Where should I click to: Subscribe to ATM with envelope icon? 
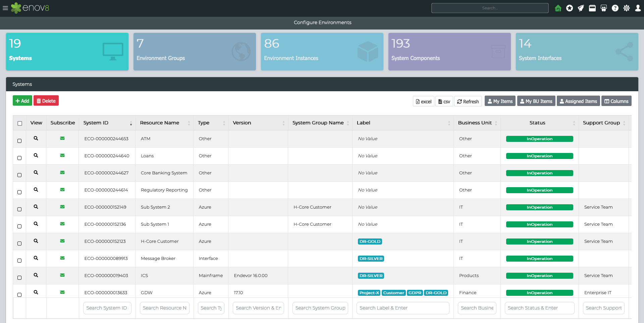point(62,138)
